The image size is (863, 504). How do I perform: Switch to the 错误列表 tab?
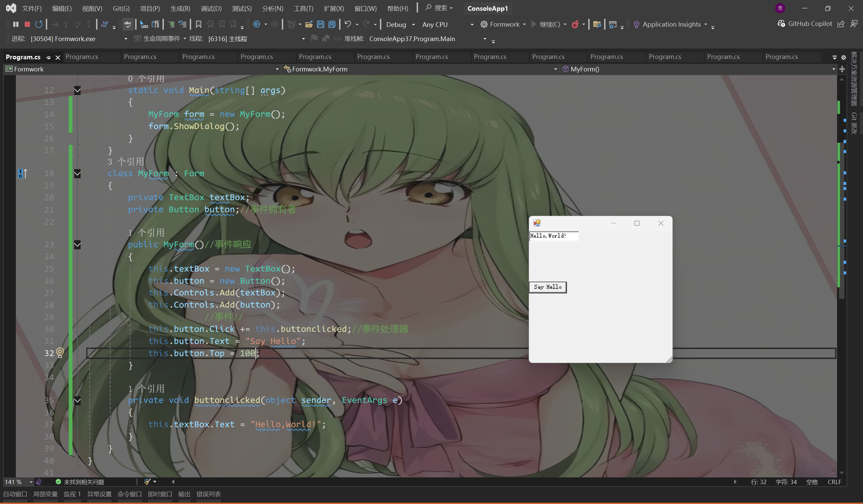click(209, 494)
